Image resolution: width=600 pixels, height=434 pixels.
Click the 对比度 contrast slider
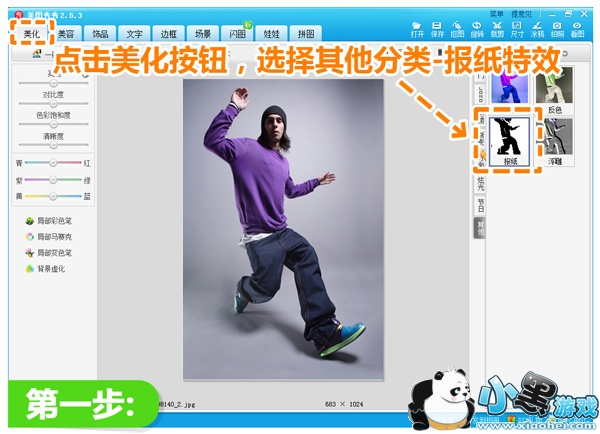[53, 103]
